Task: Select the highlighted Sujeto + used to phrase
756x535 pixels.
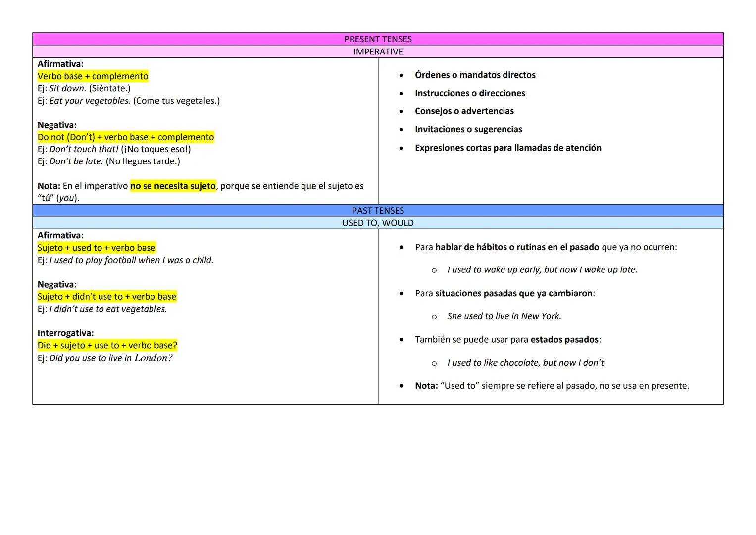Action: point(96,247)
